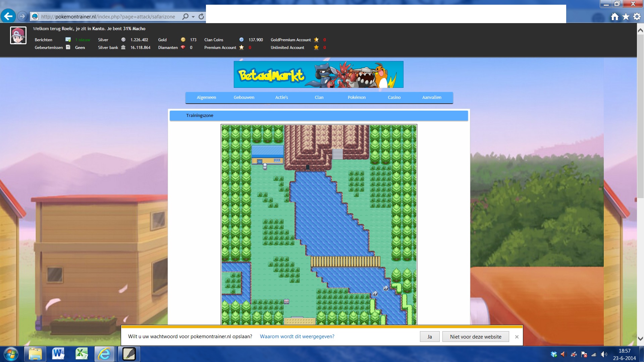644x362 pixels.
Task: Open File Explorer from the taskbar
Action: point(35,354)
